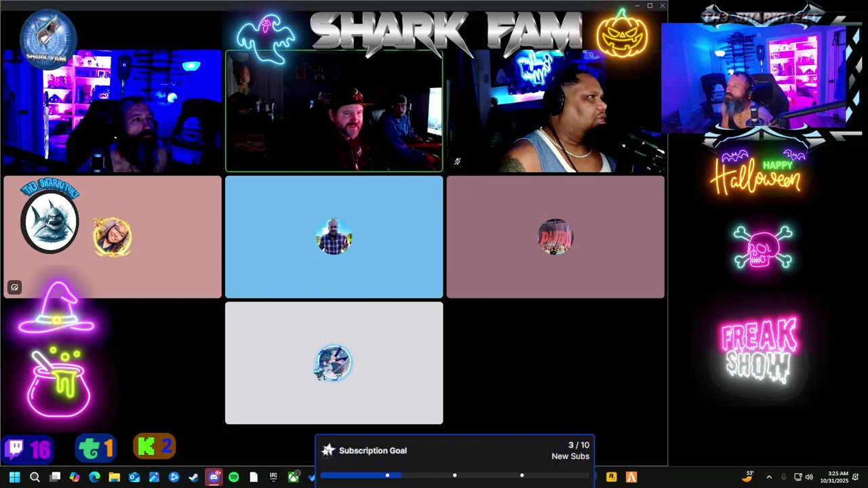Click the Shark Fam round logo
The height and width of the screenshot is (488, 868).
[48, 41]
